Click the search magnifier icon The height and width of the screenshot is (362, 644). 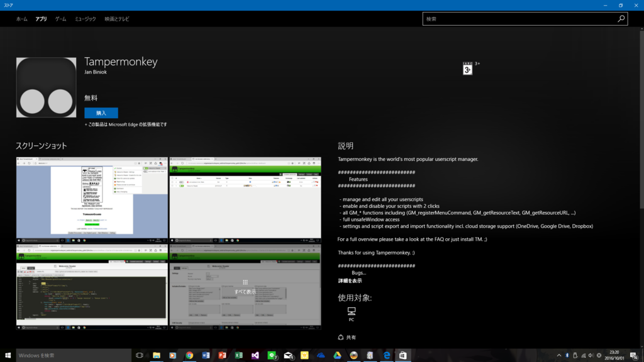(621, 18)
